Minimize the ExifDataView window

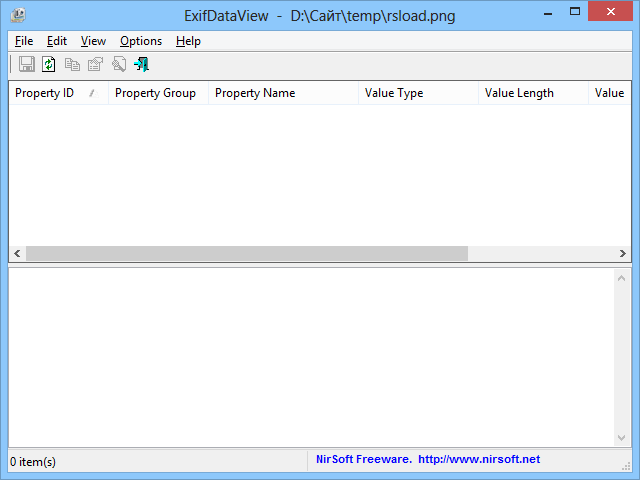pyautogui.click(x=548, y=12)
